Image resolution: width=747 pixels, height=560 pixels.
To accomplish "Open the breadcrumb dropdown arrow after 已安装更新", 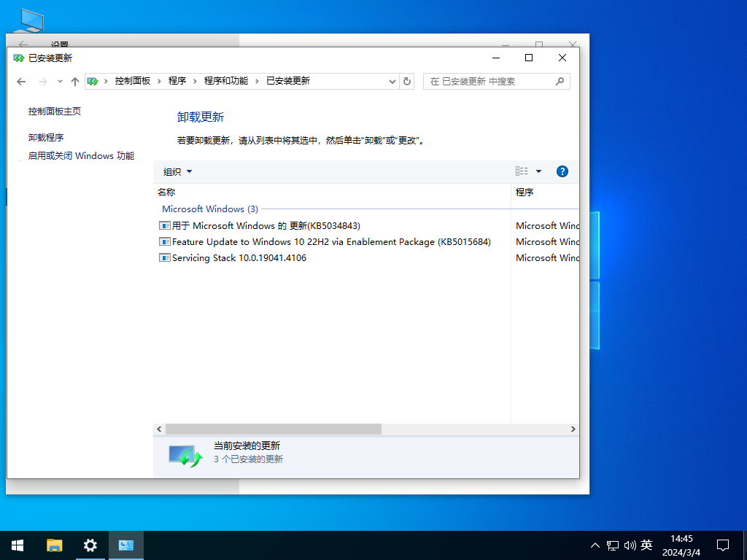I will click(392, 81).
